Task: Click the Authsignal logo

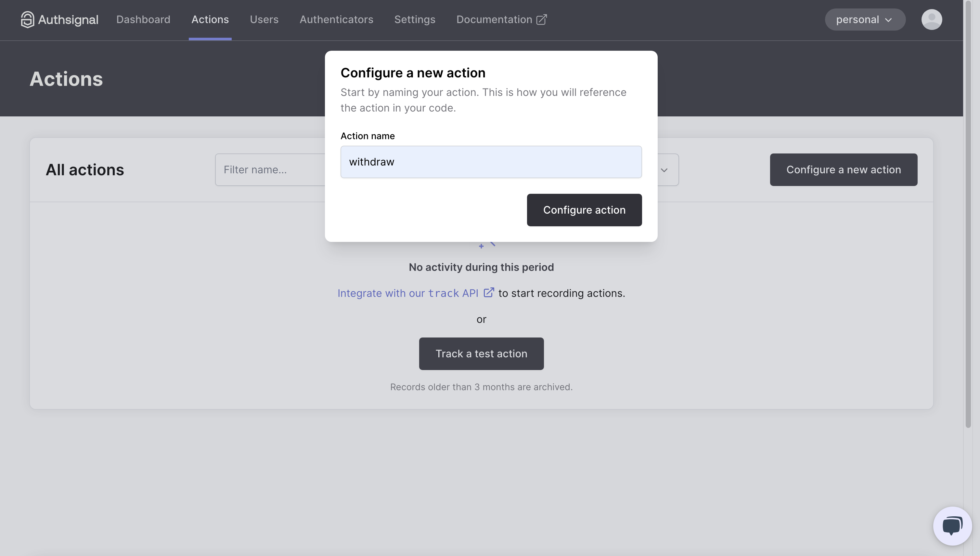Action: 59,19
